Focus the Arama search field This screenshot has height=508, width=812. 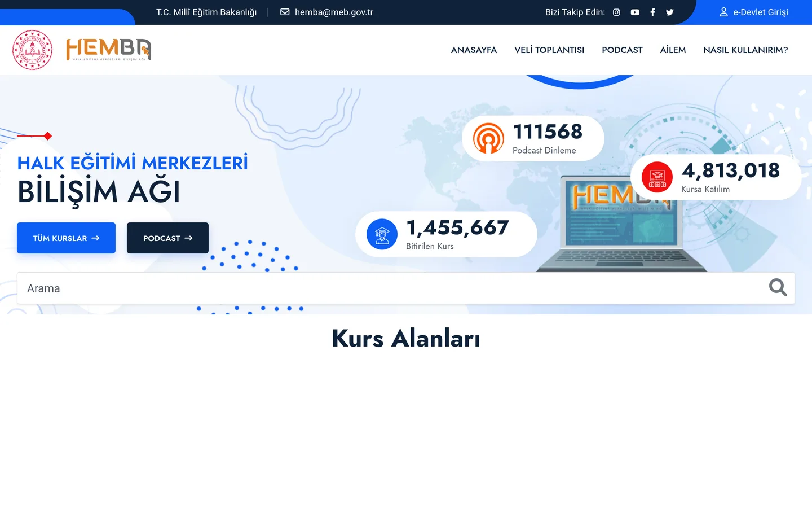406,288
